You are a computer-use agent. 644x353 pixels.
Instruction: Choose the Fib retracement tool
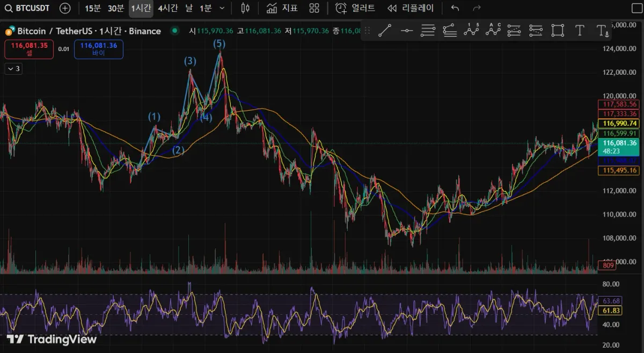428,31
